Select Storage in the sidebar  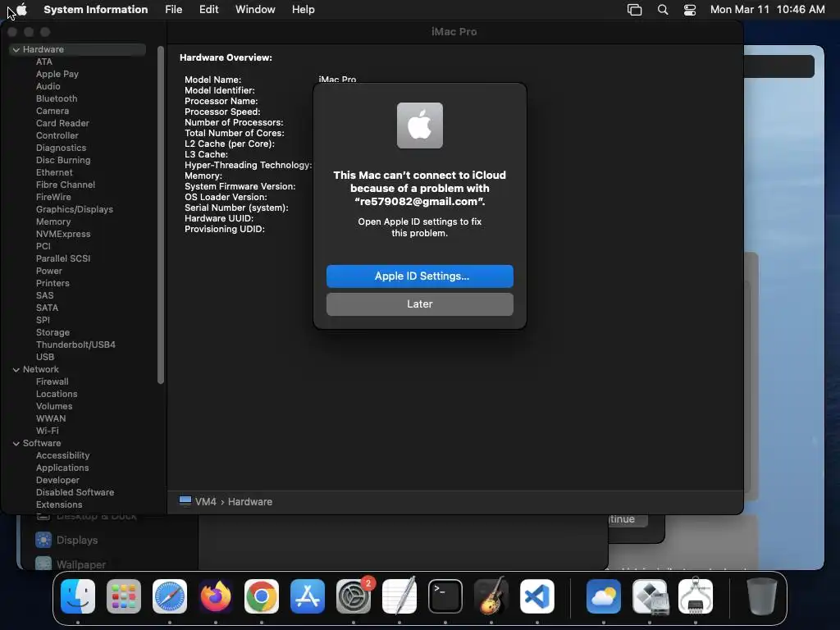tap(52, 333)
